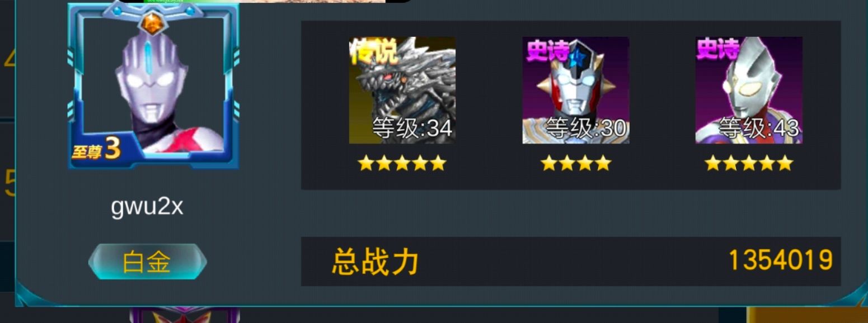Select the level 43 Tiga hero card

(x=749, y=90)
